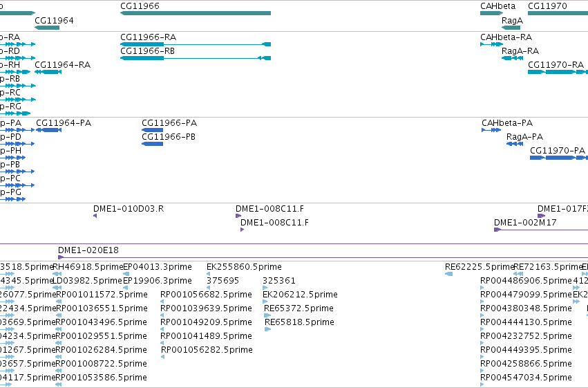Click EST RP001043496.5prime

pyautogui.click(x=59, y=329)
